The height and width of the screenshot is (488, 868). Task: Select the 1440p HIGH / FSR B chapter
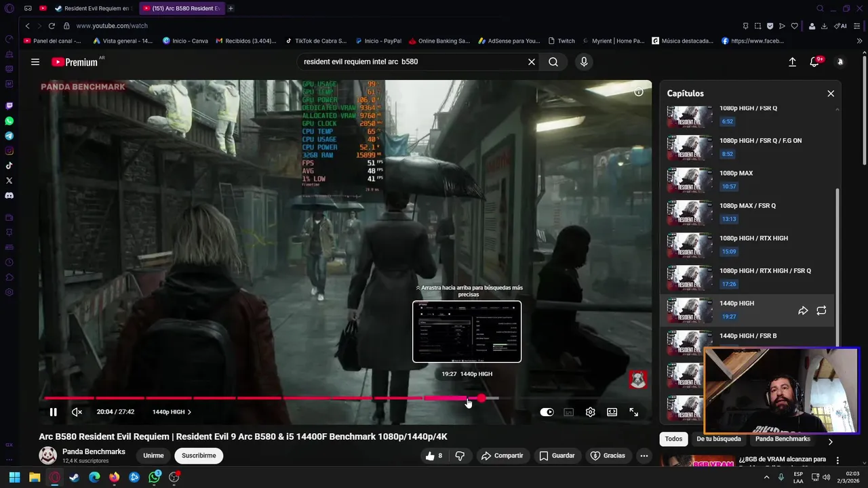coord(748,337)
